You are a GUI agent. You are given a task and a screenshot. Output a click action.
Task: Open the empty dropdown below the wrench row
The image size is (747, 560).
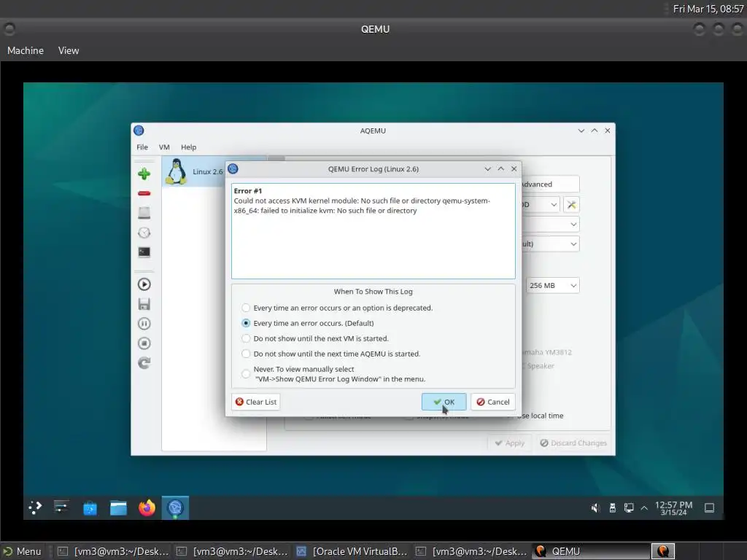click(550, 225)
